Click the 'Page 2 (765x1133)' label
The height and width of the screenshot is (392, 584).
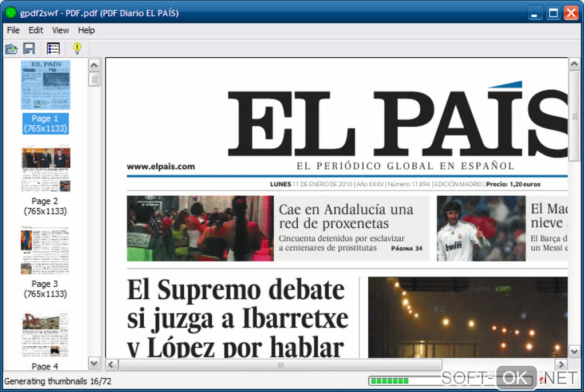[45, 206]
